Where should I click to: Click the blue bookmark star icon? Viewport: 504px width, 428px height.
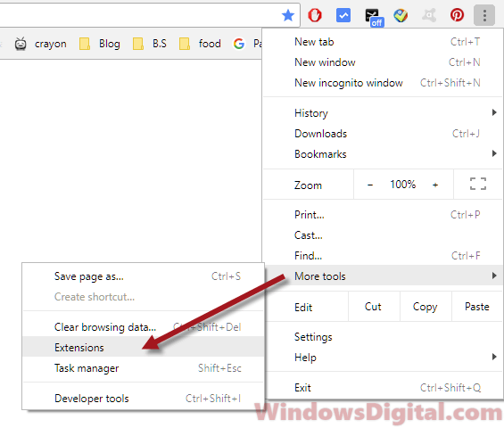tap(288, 15)
